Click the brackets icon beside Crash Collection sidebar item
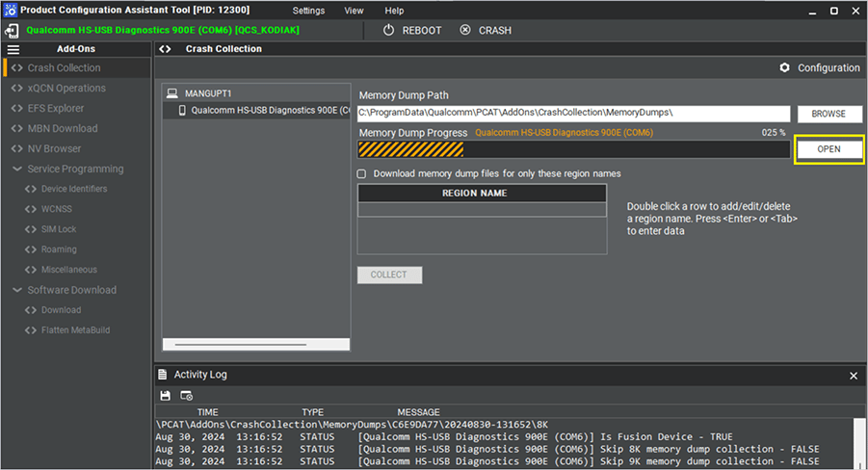Image resolution: width=868 pixels, height=470 pixels. pyautogui.click(x=17, y=67)
